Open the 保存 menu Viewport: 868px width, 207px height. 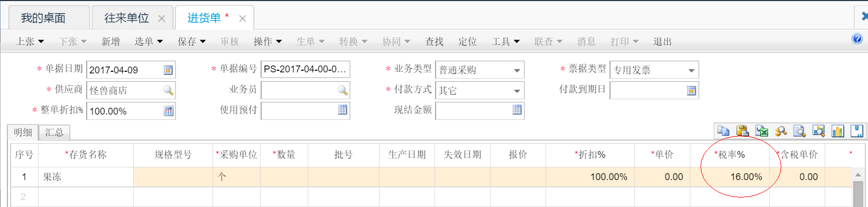coord(191,41)
